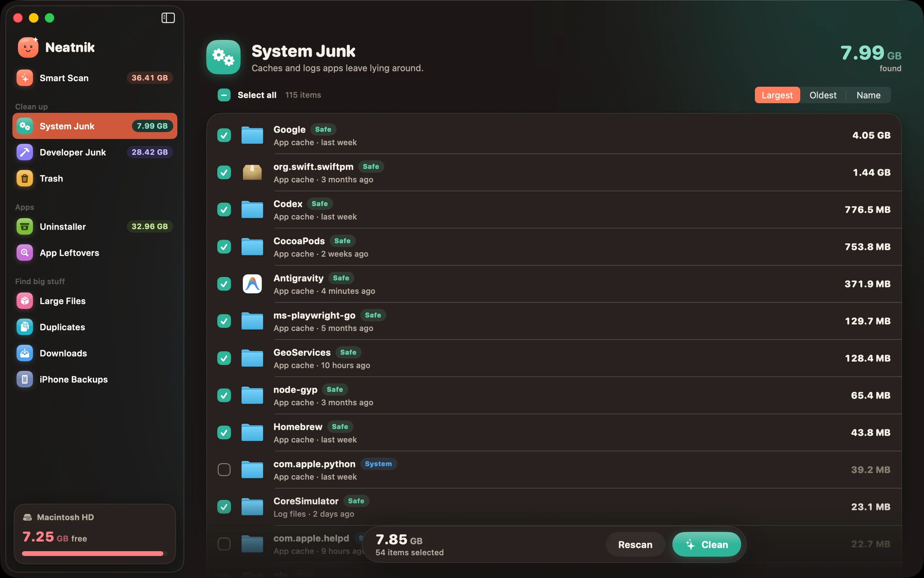The width and height of the screenshot is (924, 578).
Task: Click the CoreSimulator folder icon
Action: [252, 506]
